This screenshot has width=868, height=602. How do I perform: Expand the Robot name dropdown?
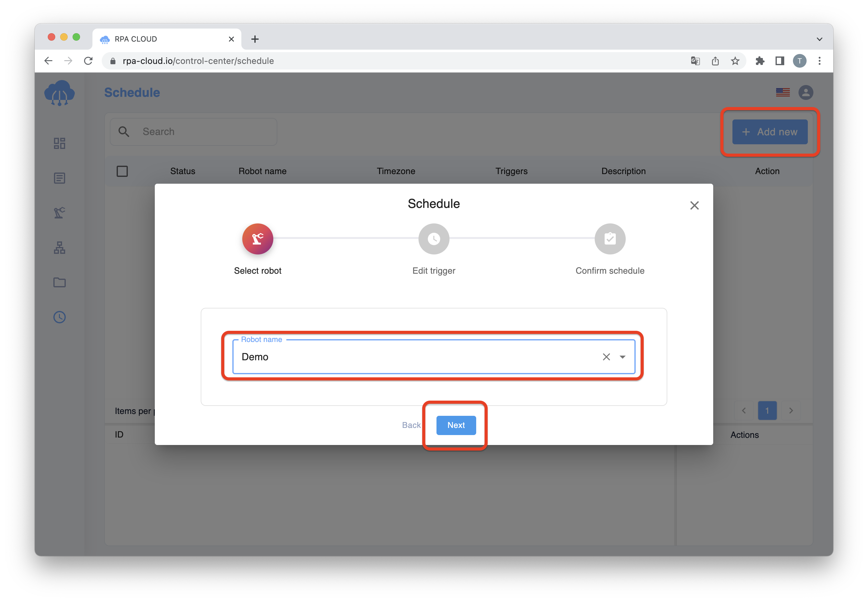click(623, 357)
